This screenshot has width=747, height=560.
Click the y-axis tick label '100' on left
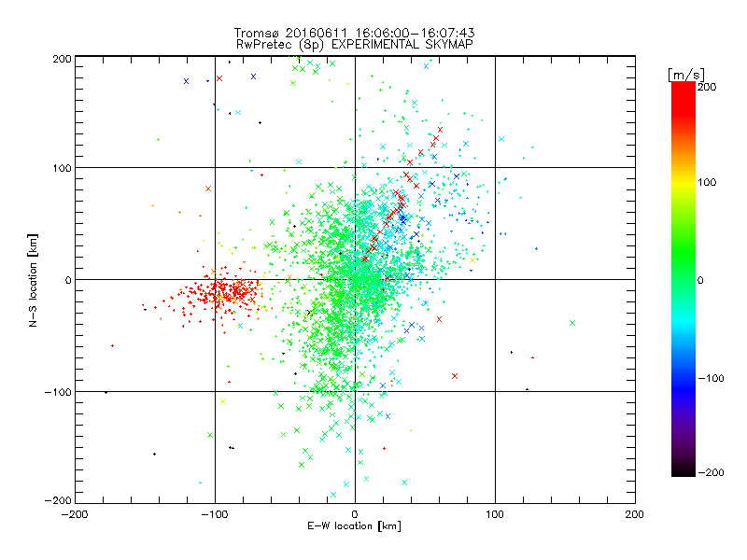coord(62,168)
